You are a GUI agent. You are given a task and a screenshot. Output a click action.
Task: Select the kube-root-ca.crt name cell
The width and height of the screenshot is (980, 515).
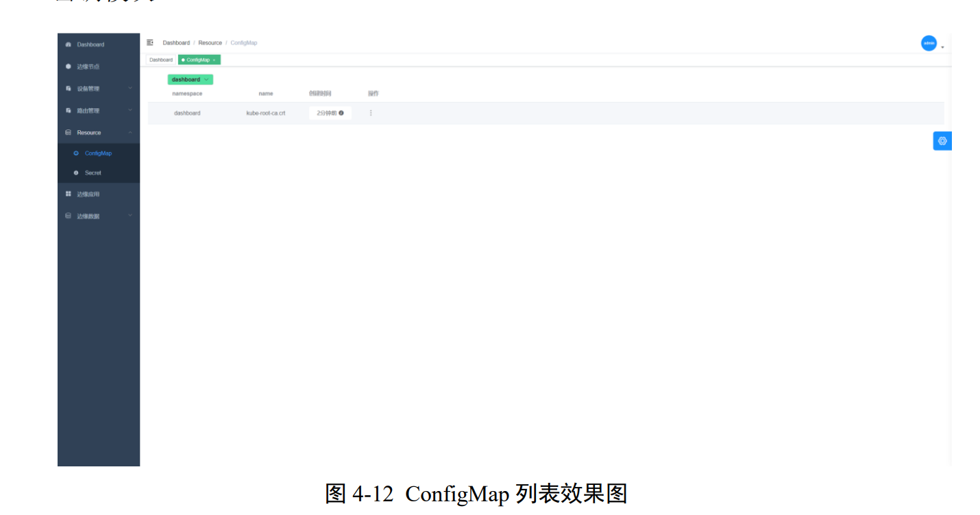point(266,113)
